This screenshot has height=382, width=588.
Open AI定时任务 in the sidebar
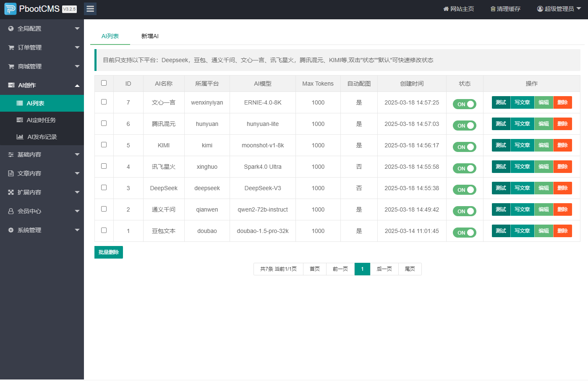(41, 120)
